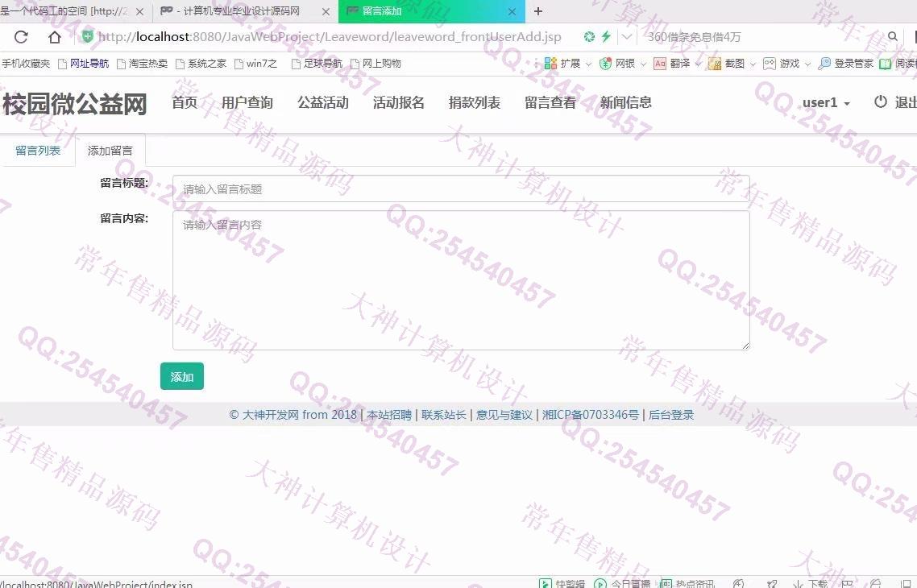Open the 足球导航 bookmark
The height and width of the screenshot is (588, 917).
(317, 63)
